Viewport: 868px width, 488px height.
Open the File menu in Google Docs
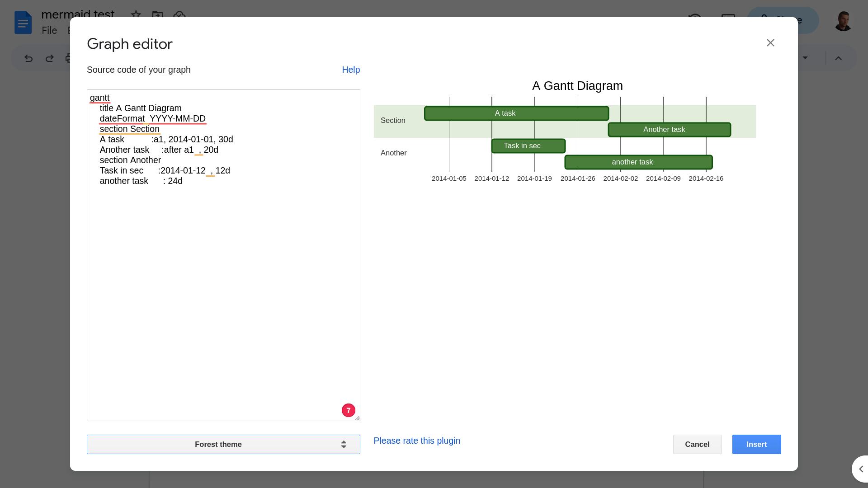49,30
